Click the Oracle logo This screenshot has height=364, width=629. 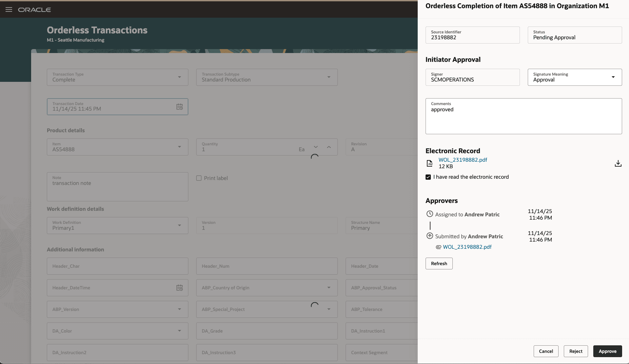coord(35,9)
